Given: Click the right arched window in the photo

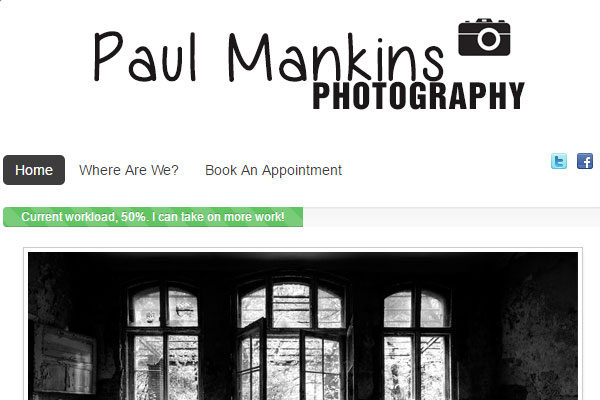Looking at the screenshot, I should click(417, 341).
